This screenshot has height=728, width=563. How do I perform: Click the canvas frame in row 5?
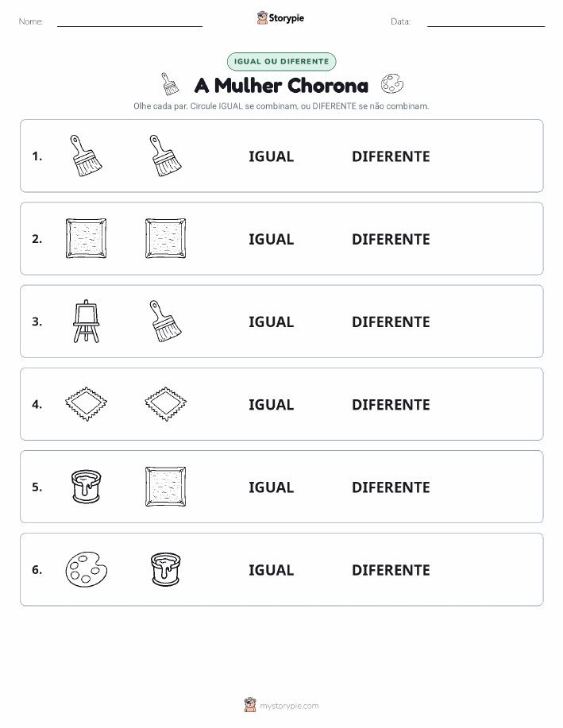(x=165, y=487)
